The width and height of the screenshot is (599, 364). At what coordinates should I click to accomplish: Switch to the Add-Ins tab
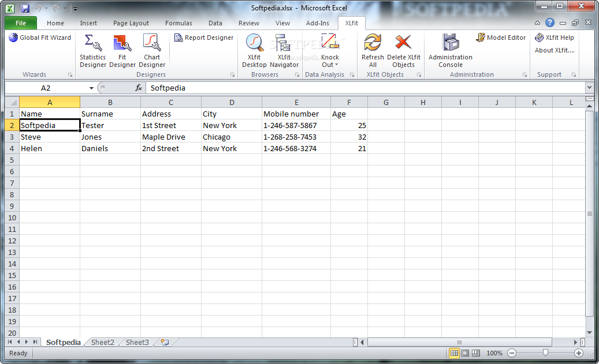pos(318,23)
